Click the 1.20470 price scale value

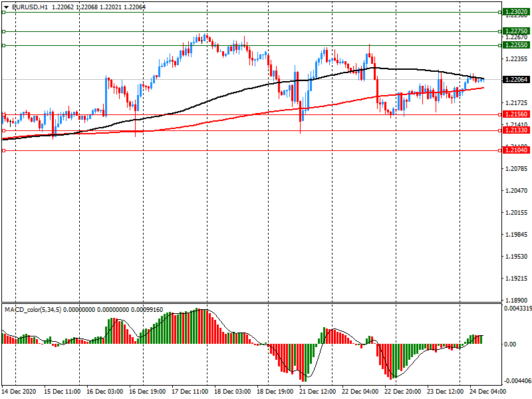[517, 191]
